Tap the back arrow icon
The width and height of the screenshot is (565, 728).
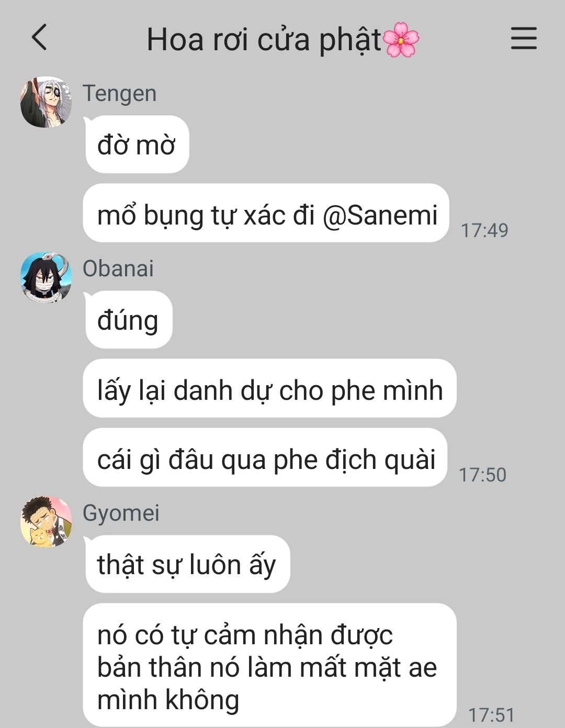(39, 38)
